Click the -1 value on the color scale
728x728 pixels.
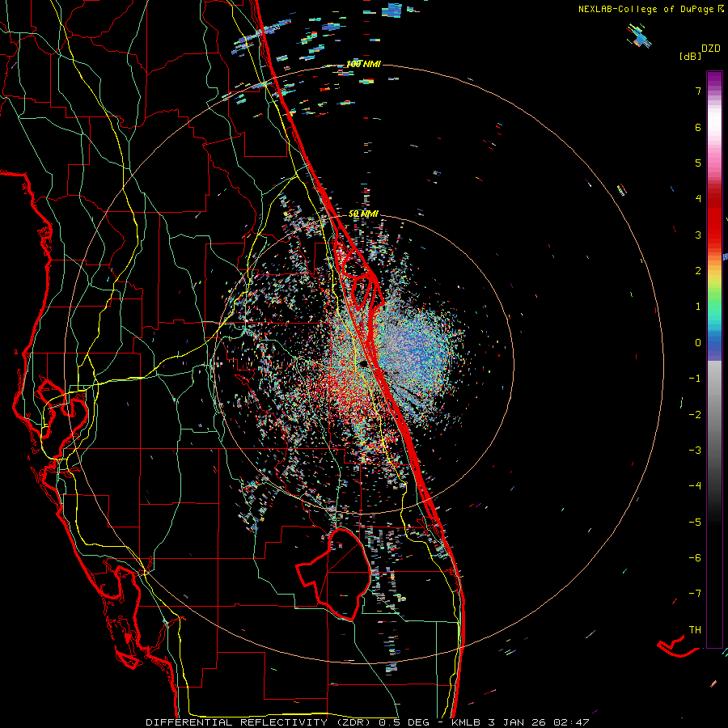tap(695, 379)
